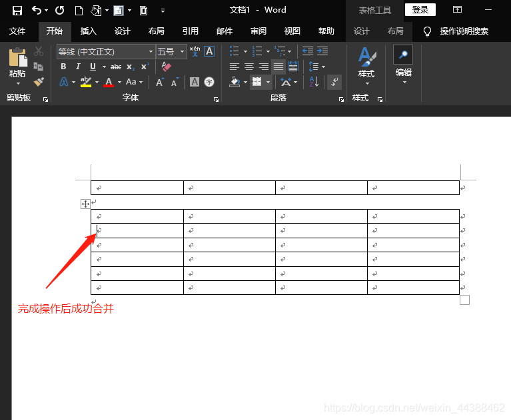This screenshot has height=420, width=511.
Task: Select the Format Painter brush
Action: pyautogui.click(x=39, y=81)
